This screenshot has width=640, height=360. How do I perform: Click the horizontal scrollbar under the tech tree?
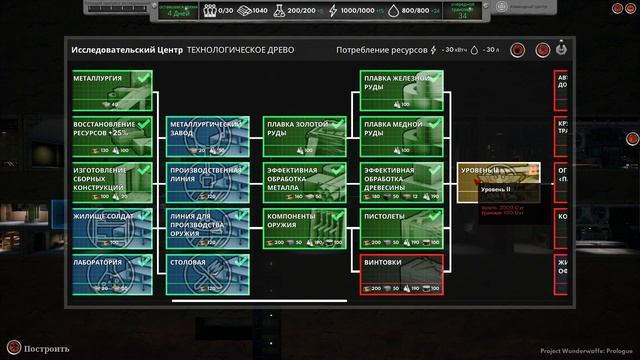coord(260,301)
